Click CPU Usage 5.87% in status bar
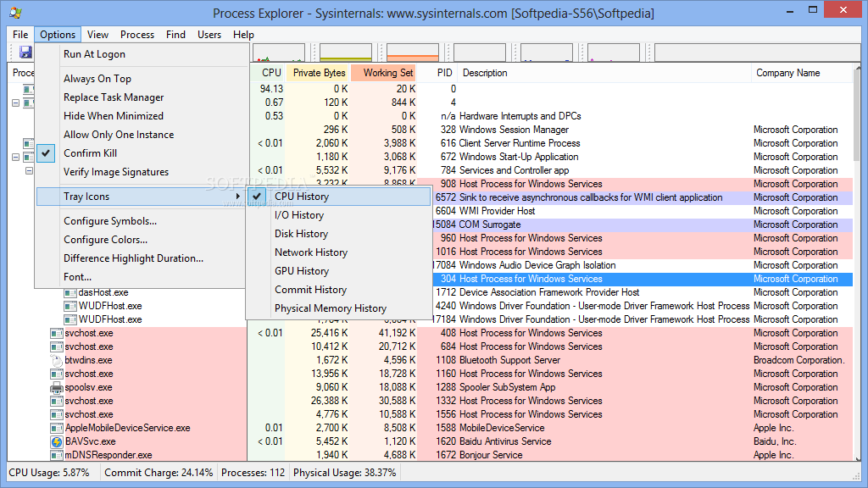Image resolution: width=868 pixels, height=488 pixels. [49, 473]
